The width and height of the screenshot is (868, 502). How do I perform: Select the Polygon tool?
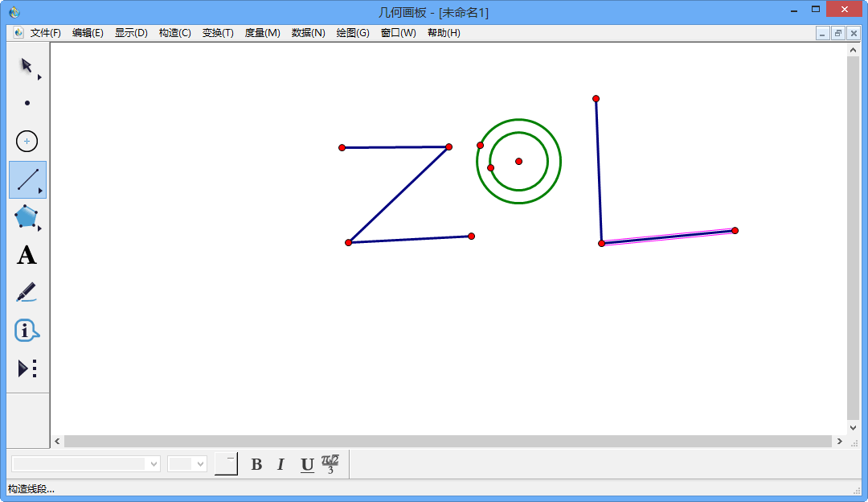click(27, 217)
